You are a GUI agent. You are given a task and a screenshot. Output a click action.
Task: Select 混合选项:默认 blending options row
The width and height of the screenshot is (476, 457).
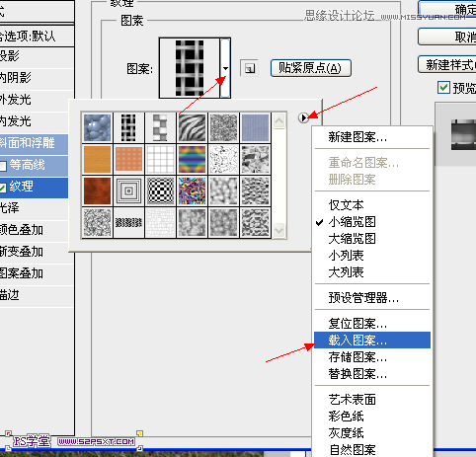tap(37, 36)
